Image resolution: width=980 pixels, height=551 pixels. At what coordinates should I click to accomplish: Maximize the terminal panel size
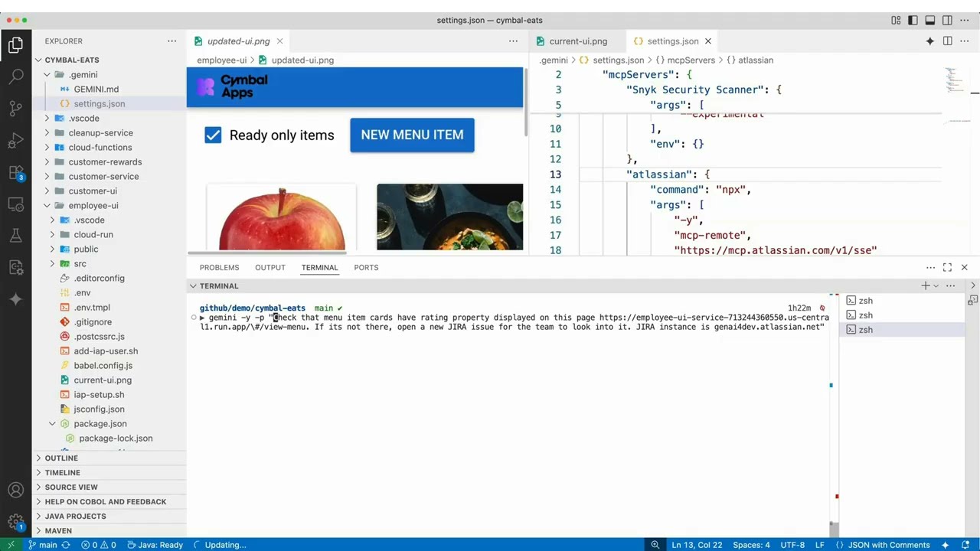click(x=947, y=267)
